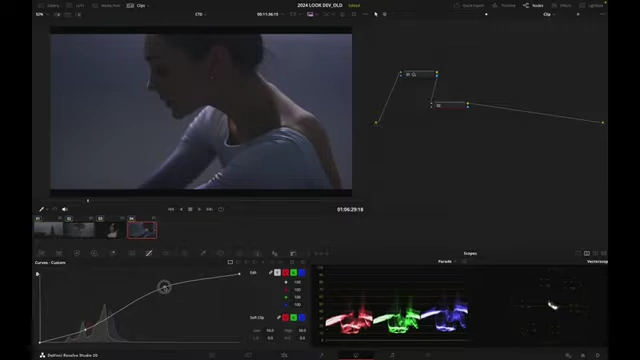Open the Camera Raw palette icon

tap(41, 253)
